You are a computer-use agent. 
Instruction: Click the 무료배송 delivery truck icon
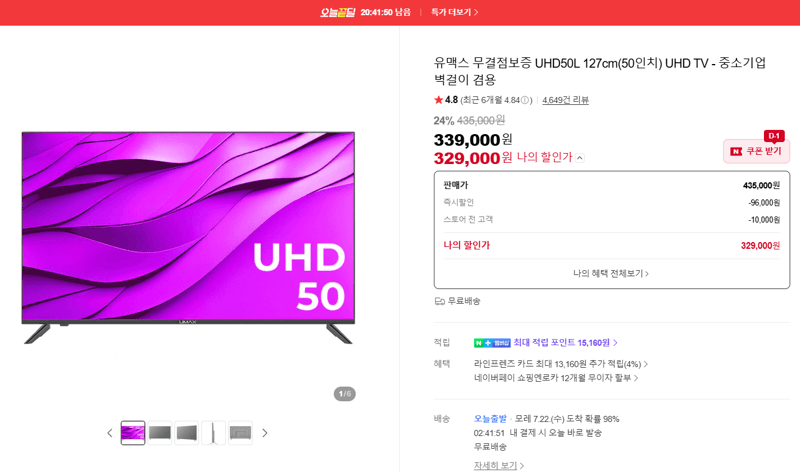(439, 301)
